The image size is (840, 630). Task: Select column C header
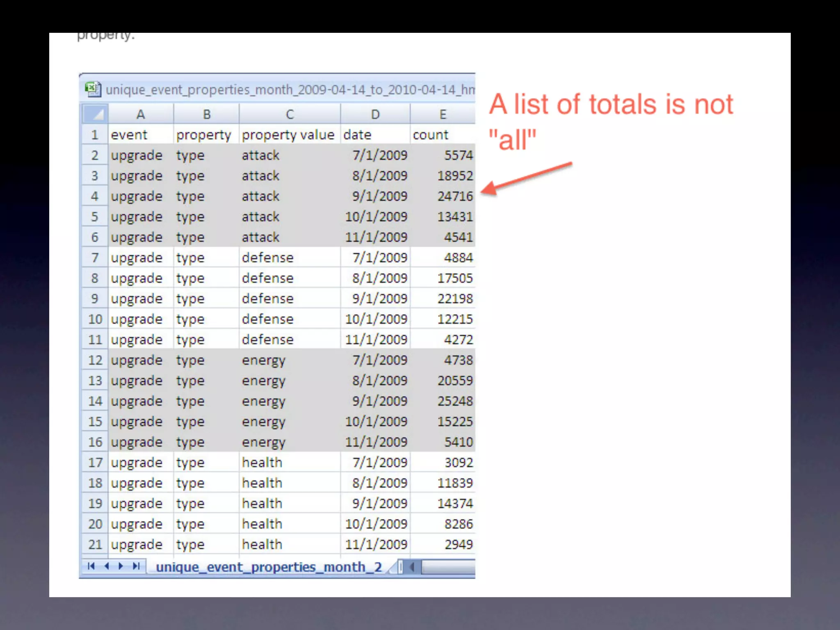click(290, 114)
